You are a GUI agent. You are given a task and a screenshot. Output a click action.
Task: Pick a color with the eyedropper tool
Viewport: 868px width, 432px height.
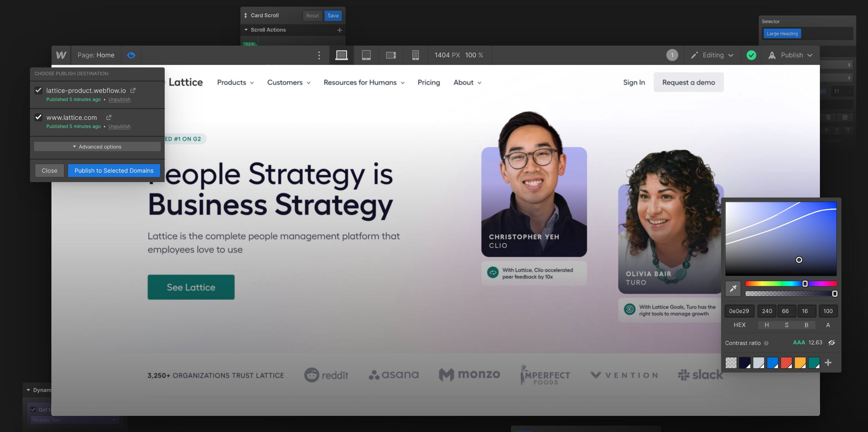point(733,288)
